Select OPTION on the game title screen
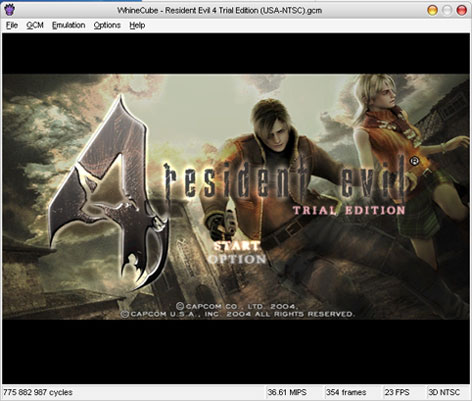This screenshot has width=472, height=401. click(x=237, y=259)
